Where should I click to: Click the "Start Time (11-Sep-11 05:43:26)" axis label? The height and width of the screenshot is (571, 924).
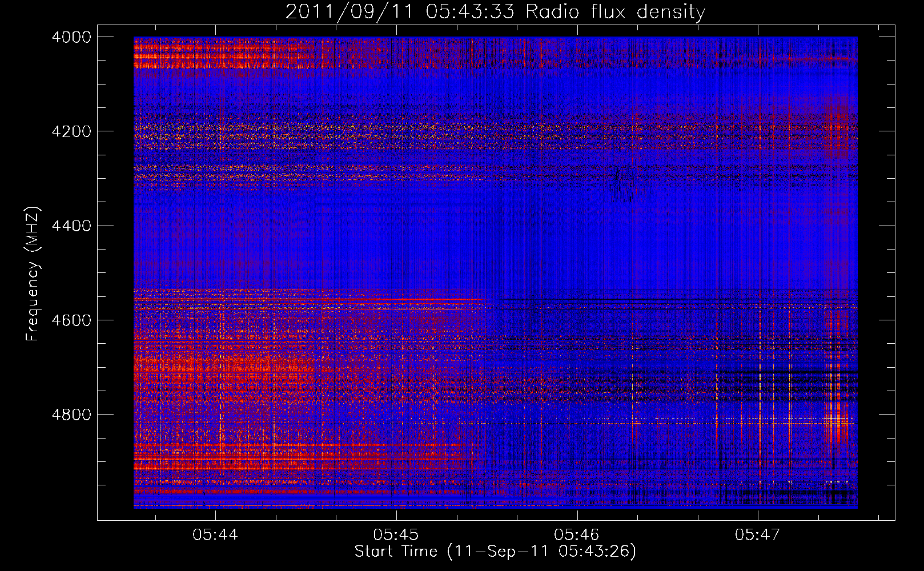[x=495, y=552]
